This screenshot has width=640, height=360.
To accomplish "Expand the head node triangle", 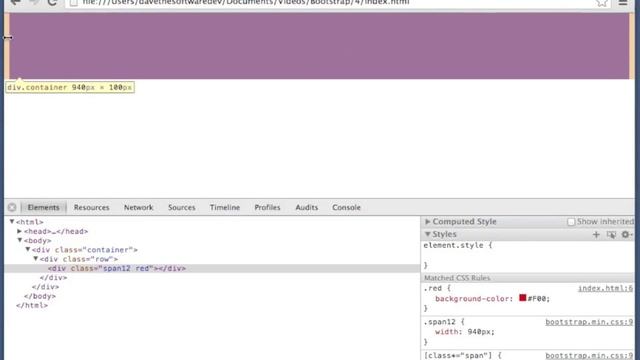I will tap(19, 231).
